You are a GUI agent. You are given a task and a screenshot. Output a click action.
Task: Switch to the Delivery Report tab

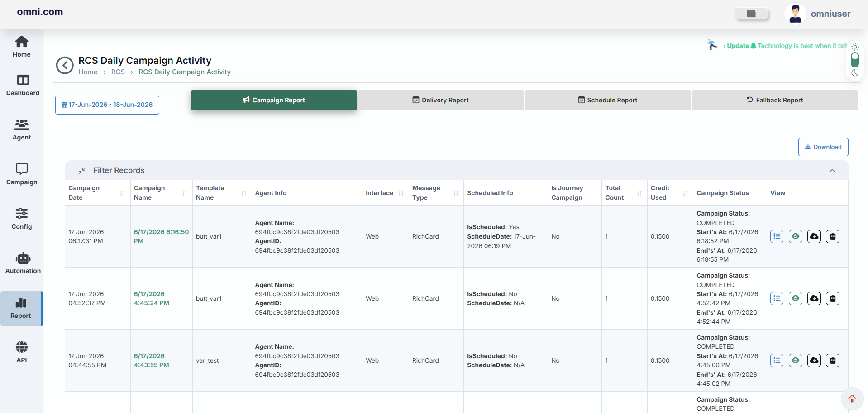[x=441, y=100]
